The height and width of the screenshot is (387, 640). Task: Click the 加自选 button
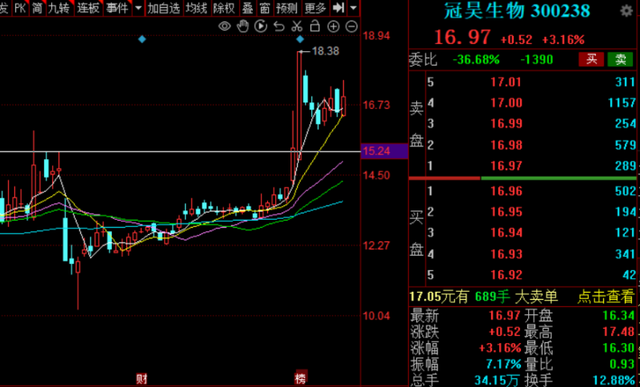[x=164, y=8]
